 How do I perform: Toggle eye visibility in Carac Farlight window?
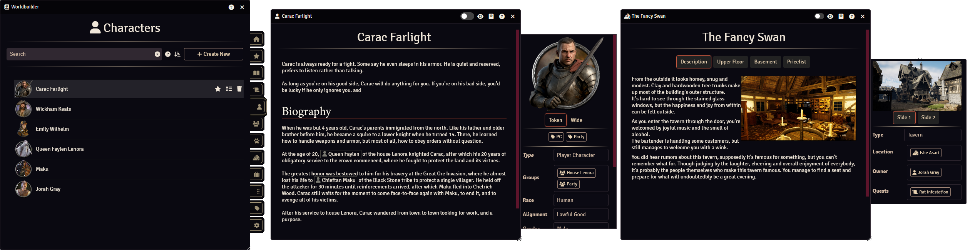coord(480,17)
